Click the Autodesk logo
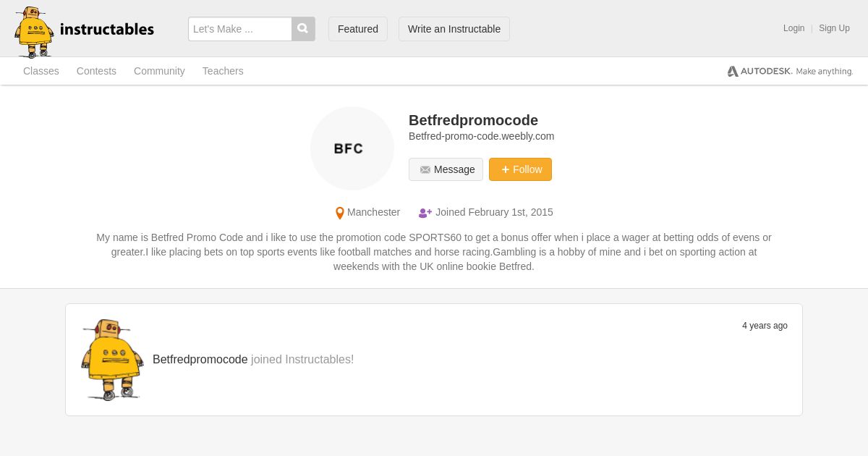 click(790, 71)
